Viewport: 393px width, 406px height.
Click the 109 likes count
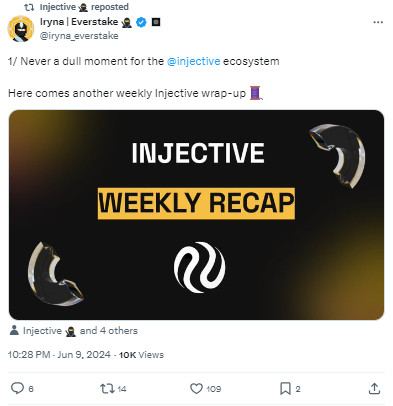point(214,389)
